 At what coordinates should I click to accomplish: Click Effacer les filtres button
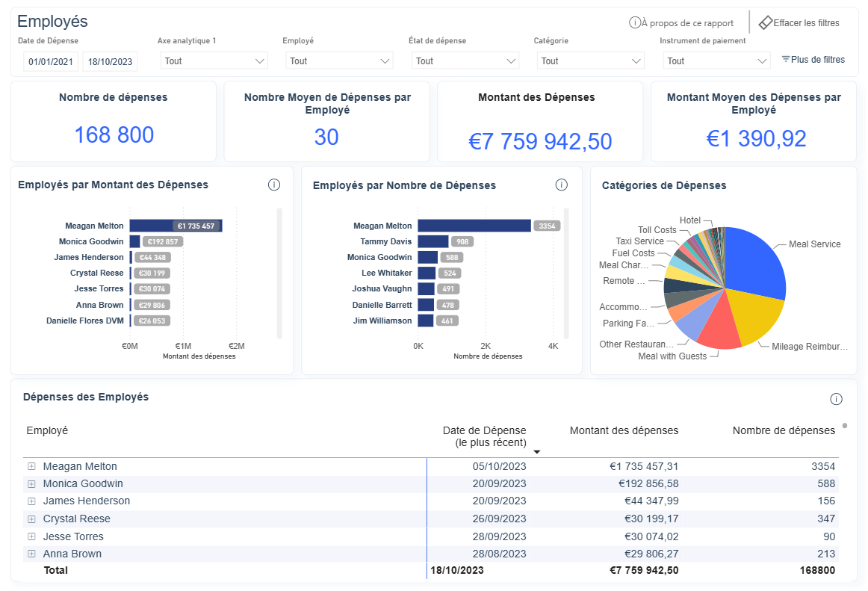(799, 22)
